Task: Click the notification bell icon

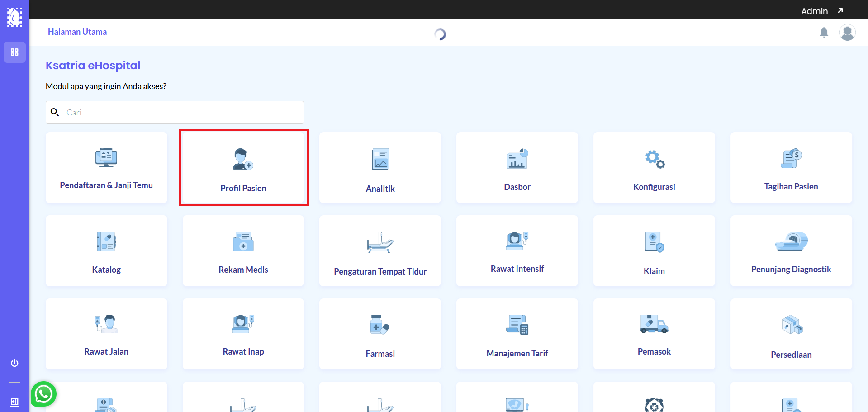Action: 824,33
